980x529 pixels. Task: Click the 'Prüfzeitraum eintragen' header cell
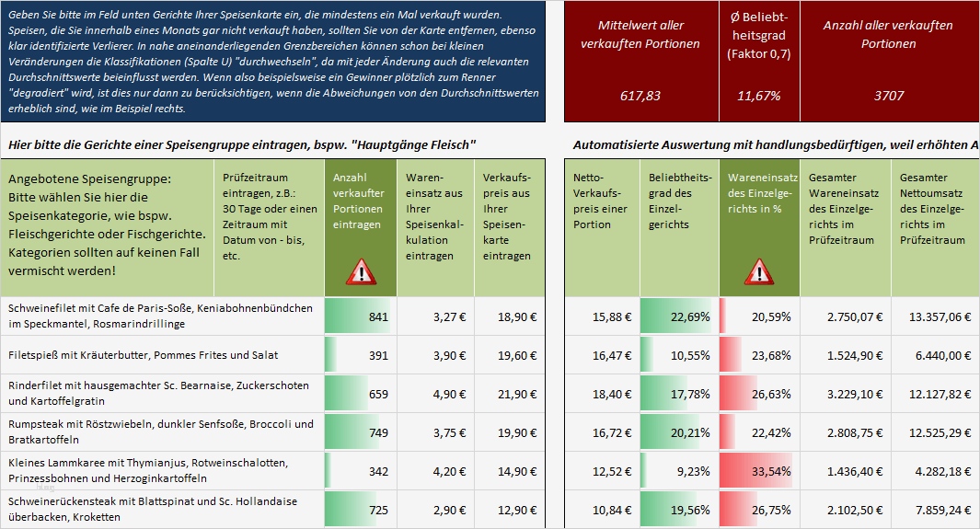point(270,227)
